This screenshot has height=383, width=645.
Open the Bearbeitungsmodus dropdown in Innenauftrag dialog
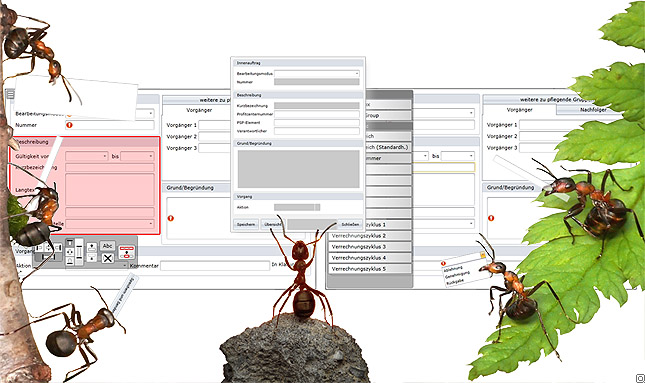[317, 74]
